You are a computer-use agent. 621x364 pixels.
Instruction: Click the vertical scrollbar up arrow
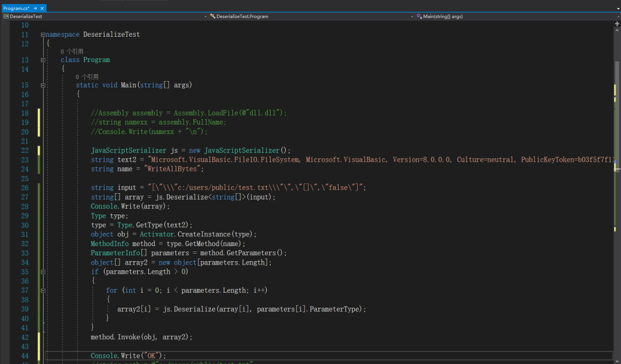(617, 30)
